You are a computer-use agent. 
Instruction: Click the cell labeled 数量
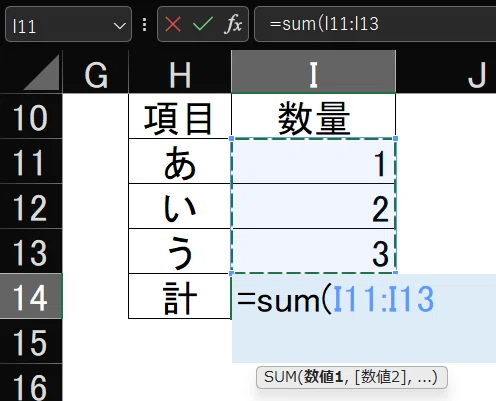(x=314, y=116)
